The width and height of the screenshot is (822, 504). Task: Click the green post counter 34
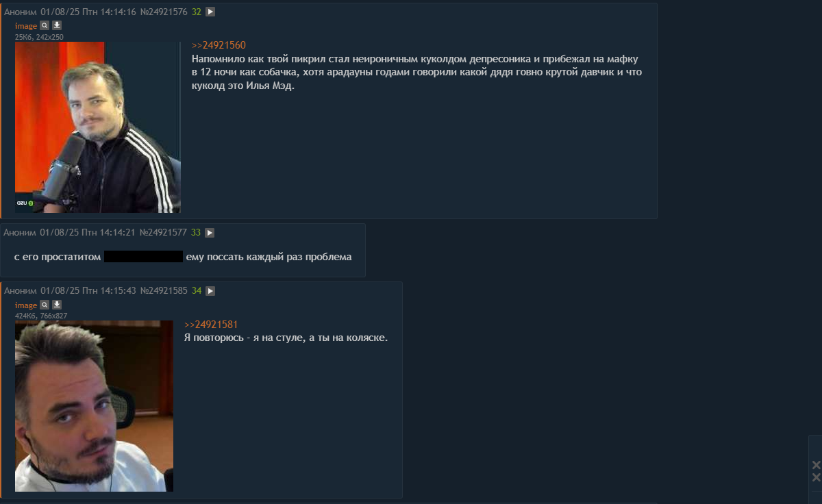pyautogui.click(x=197, y=291)
